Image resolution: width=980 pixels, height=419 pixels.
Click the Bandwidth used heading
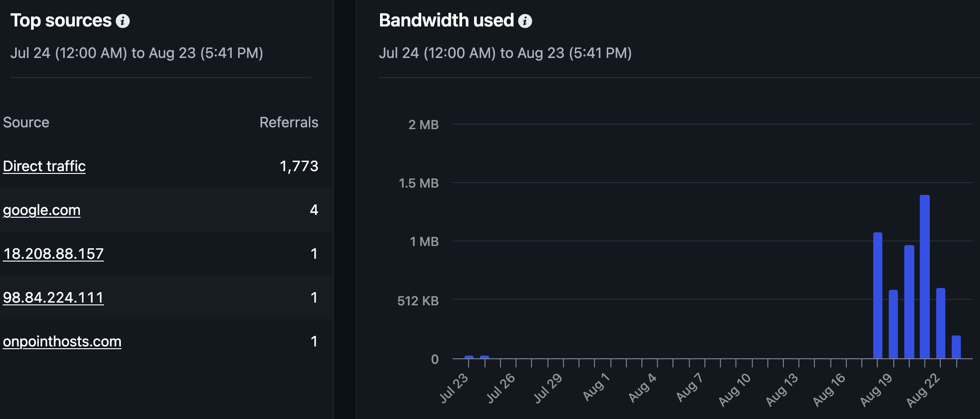(x=446, y=21)
